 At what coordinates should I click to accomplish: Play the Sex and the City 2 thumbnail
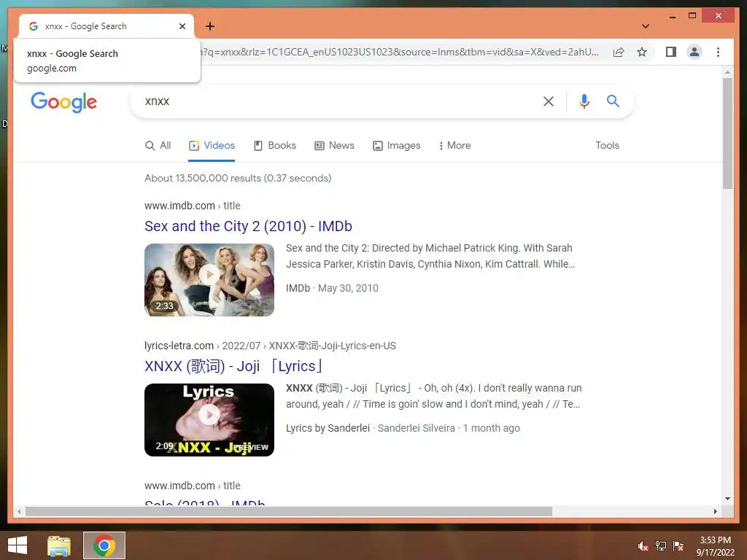tap(209, 280)
